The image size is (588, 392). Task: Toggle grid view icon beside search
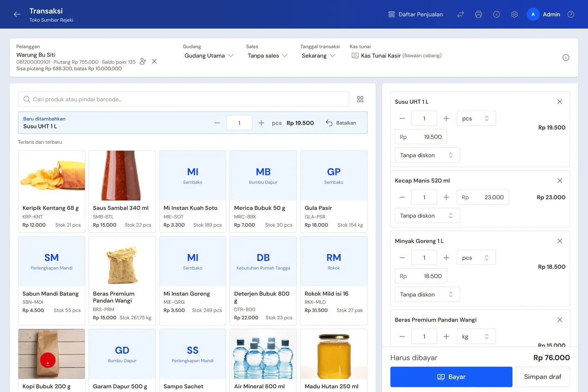pyautogui.click(x=360, y=99)
